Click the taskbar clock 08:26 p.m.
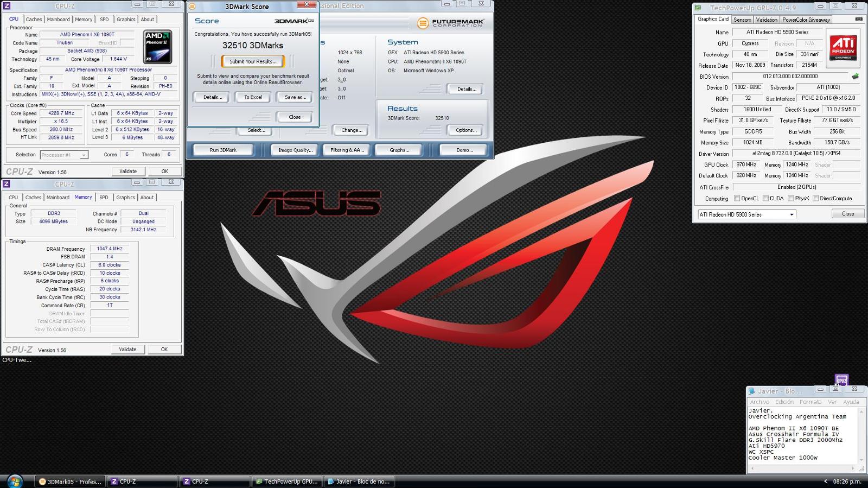 847,481
